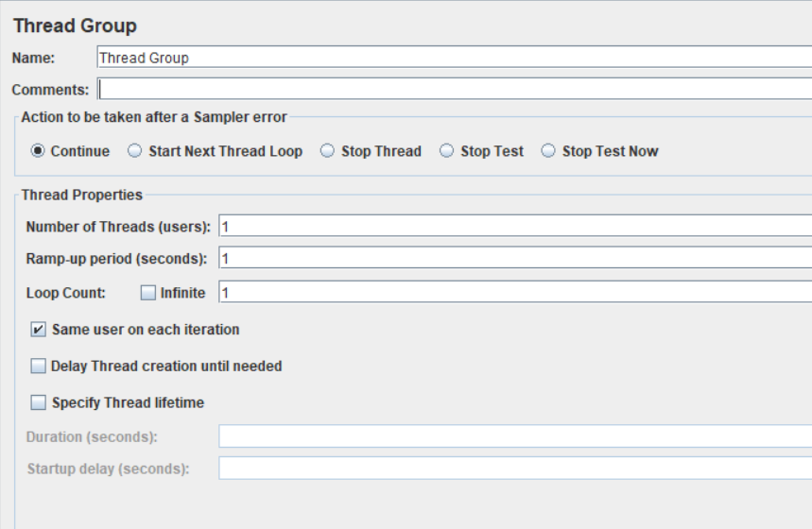Image resolution: width=812 pixels, height=529 pixels.
Task: Click the Name text field
Action: (454, 58)
